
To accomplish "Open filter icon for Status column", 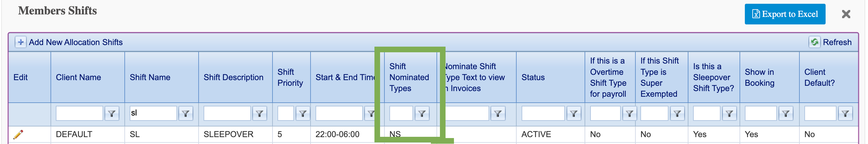I will pyautogui.click(x=573, y=114).
